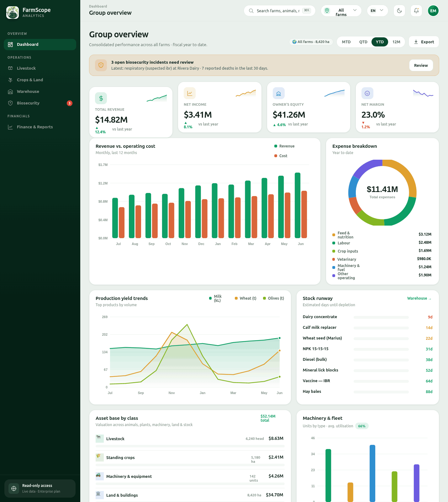Viewport: 448px width, 502px height.
Task: Open notifications bell
Action: [416, 11]
